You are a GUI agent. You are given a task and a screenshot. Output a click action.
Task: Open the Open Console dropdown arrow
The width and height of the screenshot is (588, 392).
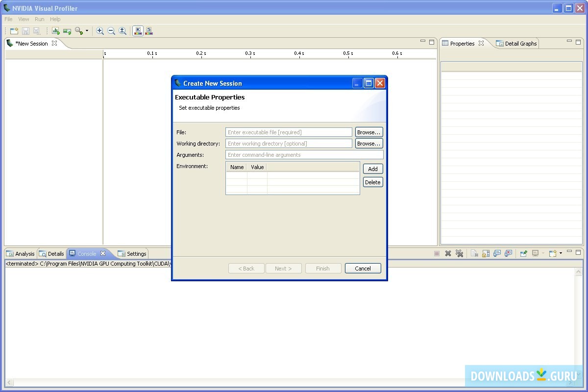pyautogui.click(x=560, y=253)
